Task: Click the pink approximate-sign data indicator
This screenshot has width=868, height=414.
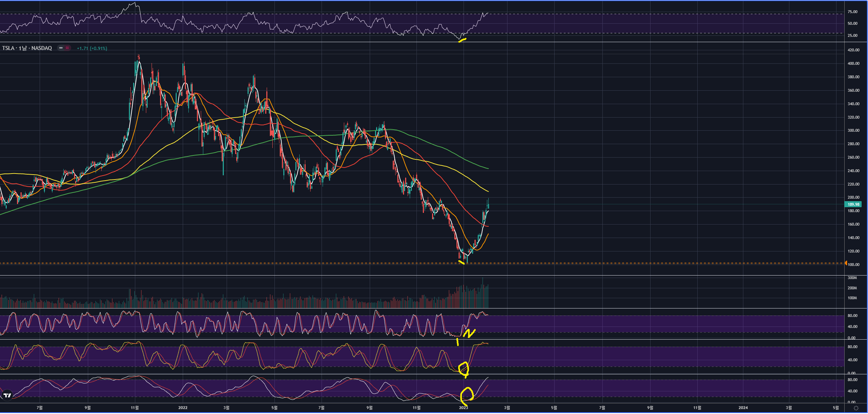Action: point(67,48)
